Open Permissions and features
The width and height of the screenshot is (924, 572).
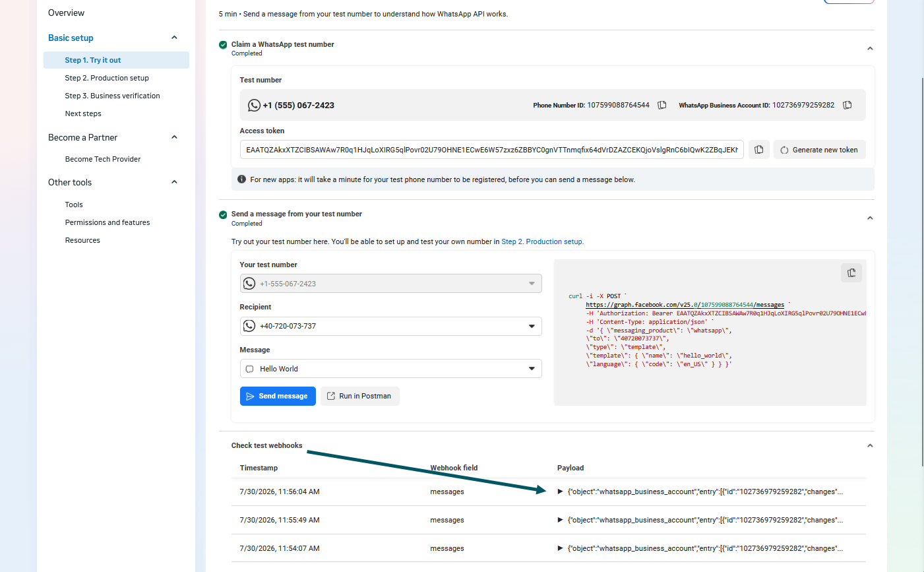click(x=108, y=222)
